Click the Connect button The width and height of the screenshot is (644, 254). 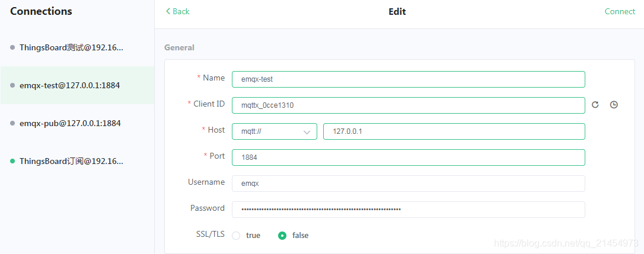pos(620,11)
